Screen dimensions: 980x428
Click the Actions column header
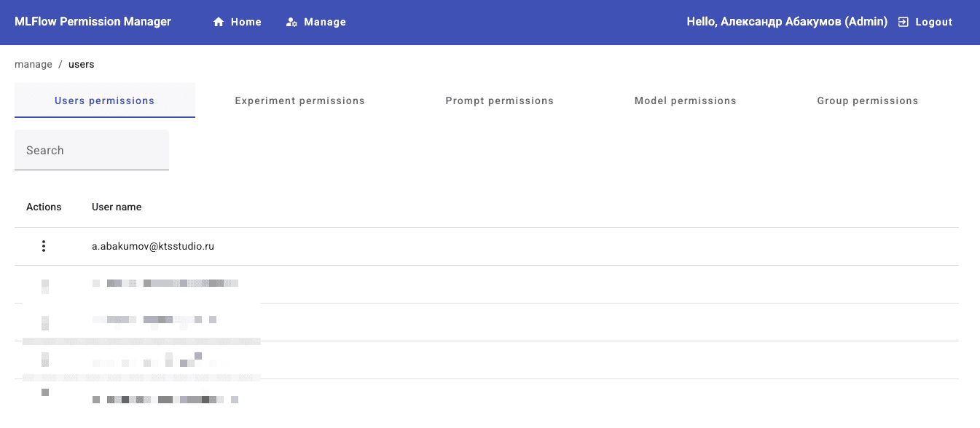coord(44,207)
